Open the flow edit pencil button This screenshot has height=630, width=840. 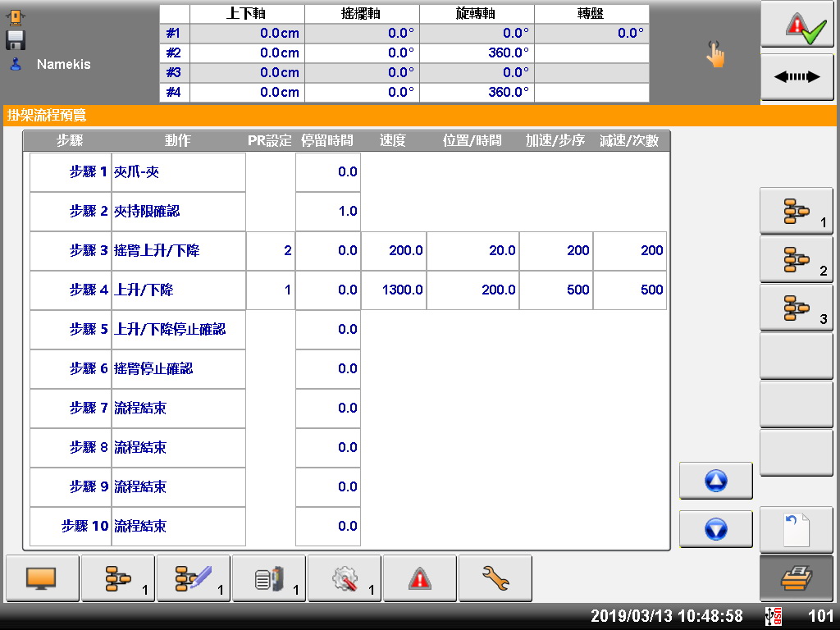(x=194, y=578)
